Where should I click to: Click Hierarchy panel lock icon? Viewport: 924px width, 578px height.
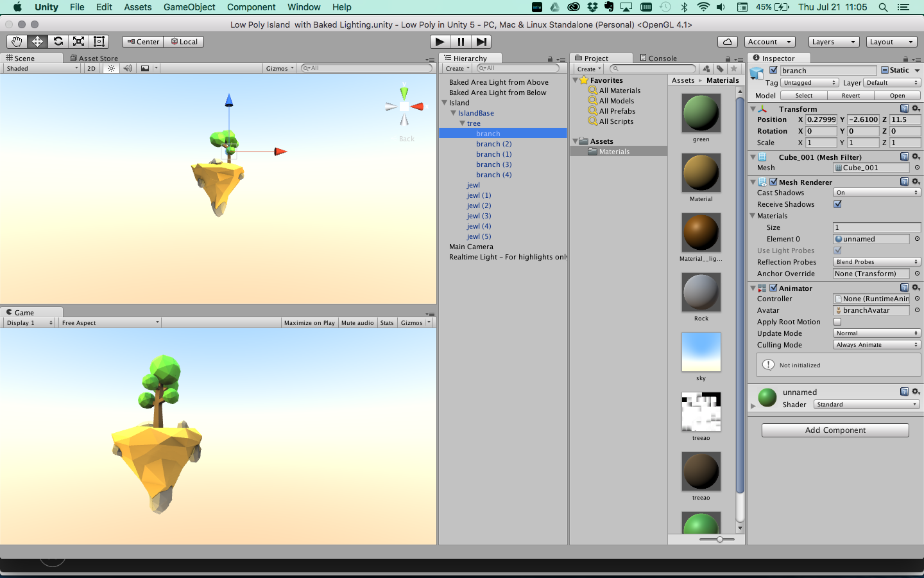550,58
